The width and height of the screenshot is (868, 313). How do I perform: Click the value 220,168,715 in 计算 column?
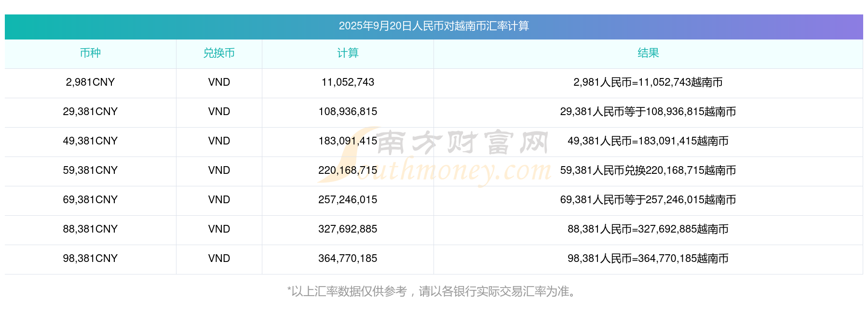[348, 170]
